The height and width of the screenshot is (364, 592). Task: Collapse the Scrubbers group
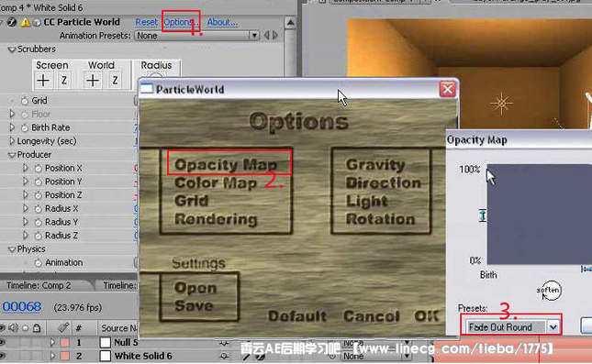click(12, 50)
